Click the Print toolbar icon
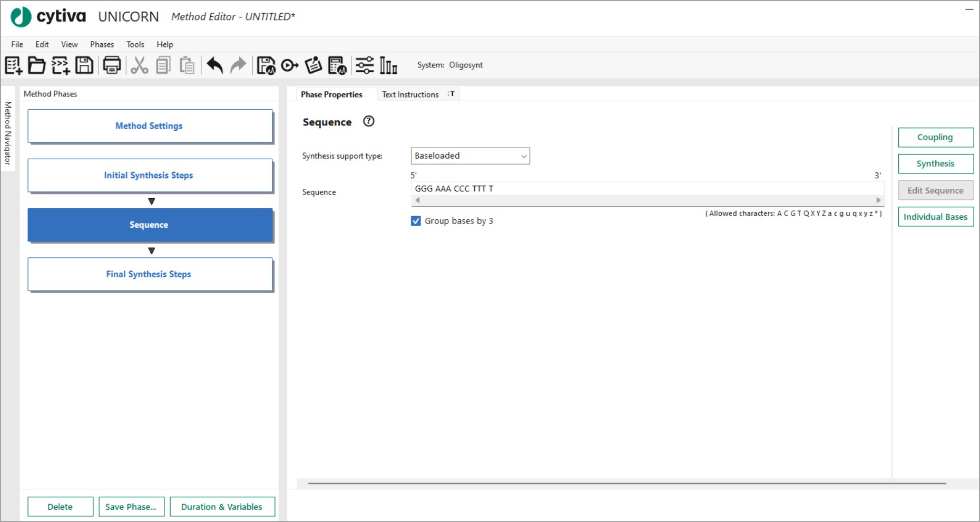Viewport: 980px width, 522px height. (112, 65)
